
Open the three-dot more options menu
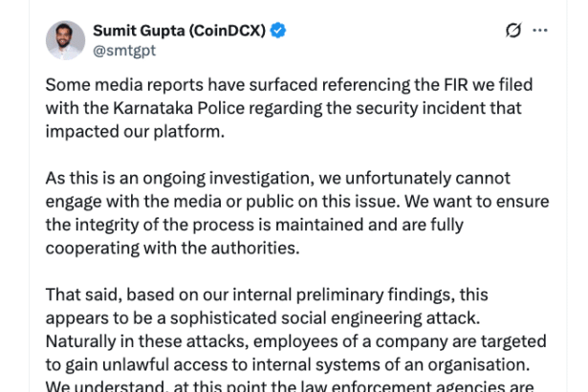pos(540,31)
